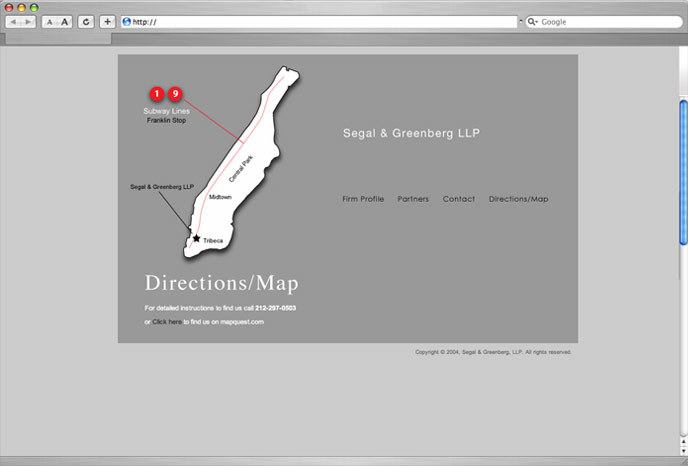Click the copyright notice text
The width and height of the screenshot is (688, 466).
493,352
